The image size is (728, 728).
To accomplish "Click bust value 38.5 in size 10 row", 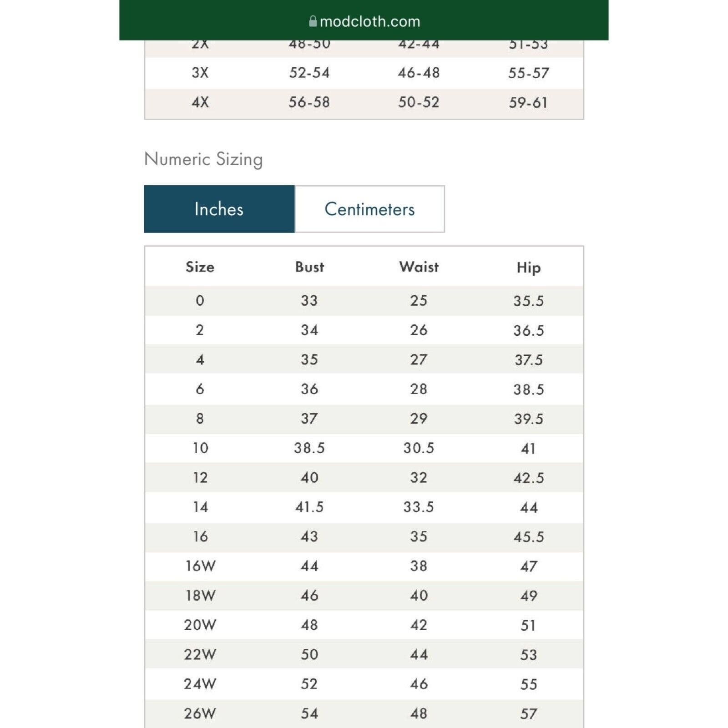I will (x=309, y=448).
